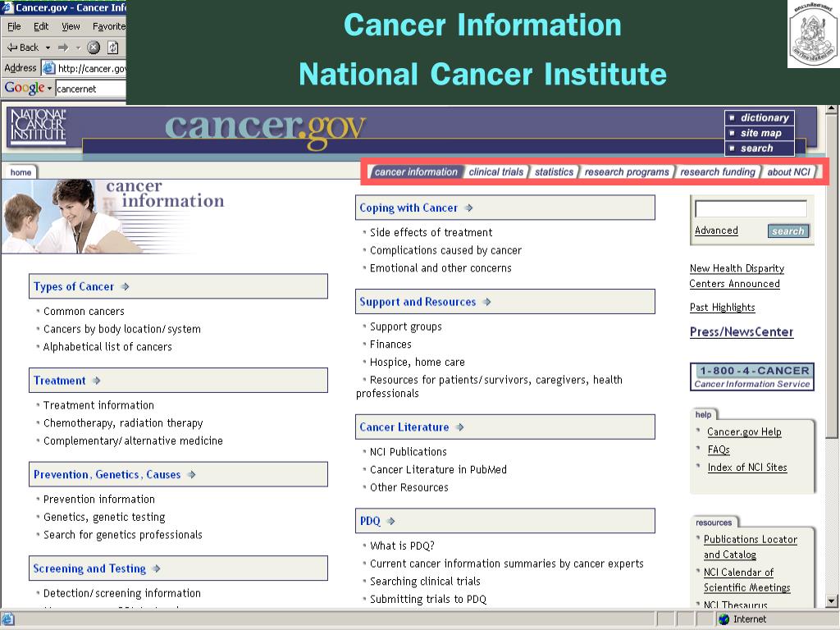The image size is (840, 630).
Task: Click the Forward arrow icon
Action: pos(63,48)
